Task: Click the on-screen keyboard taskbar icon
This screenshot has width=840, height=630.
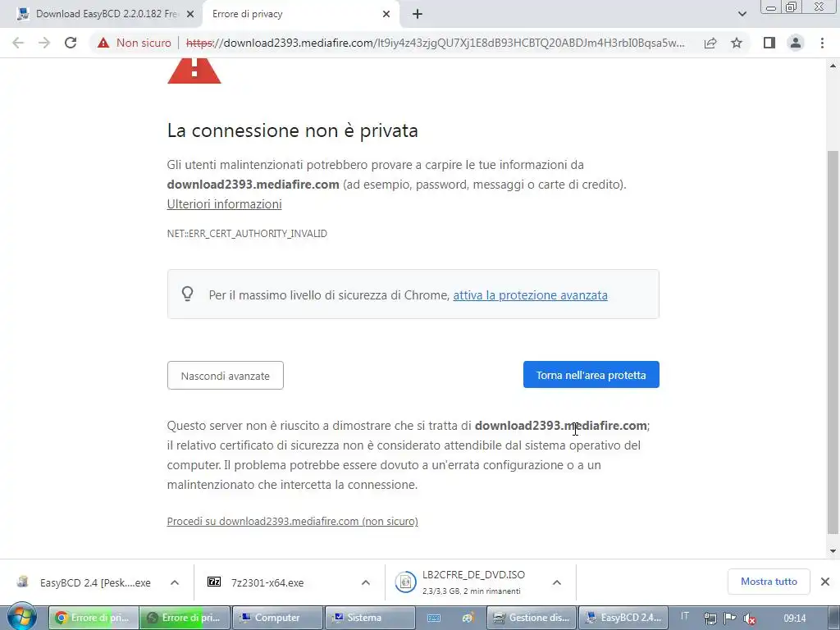Action: tap(434, 619)
